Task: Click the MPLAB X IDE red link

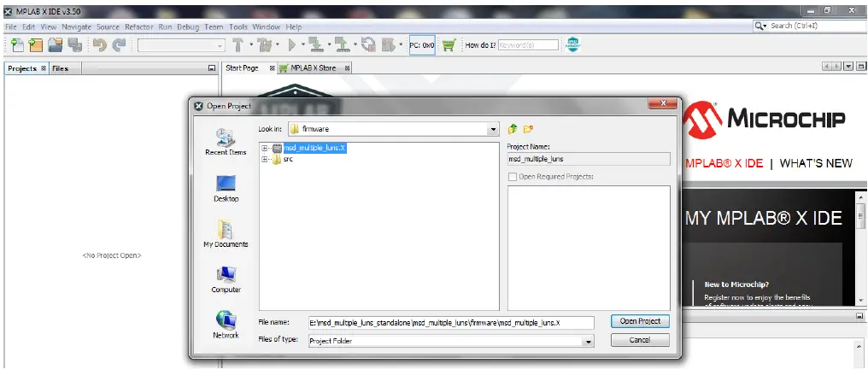Action: [724, 163]
